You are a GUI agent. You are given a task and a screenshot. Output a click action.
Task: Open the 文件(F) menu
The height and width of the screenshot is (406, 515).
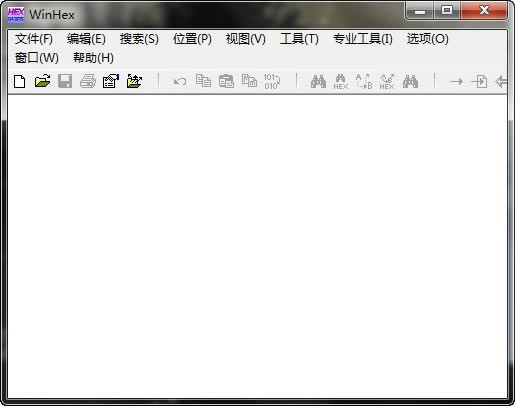34,39
